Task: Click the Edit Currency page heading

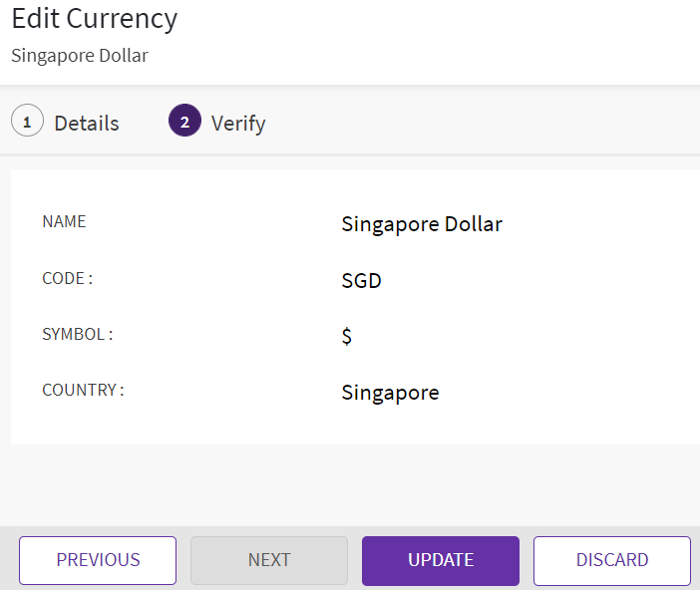Action: [94, 18]
